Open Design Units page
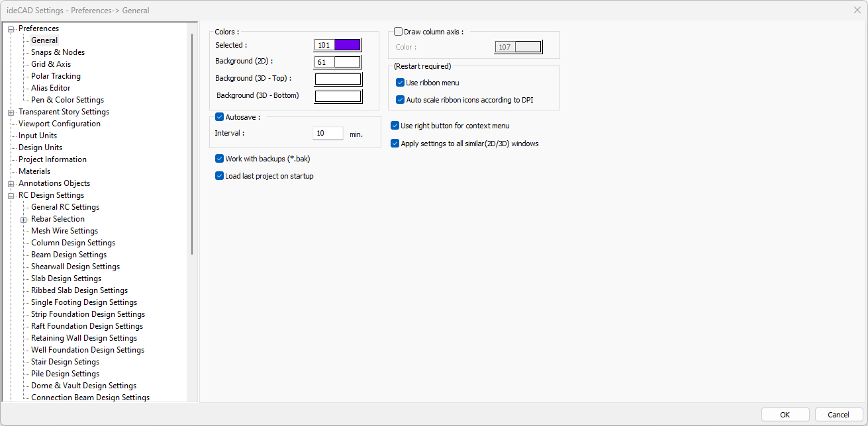Image resolution: width=868 pixels, height=426 pixels. click(40, 148)
